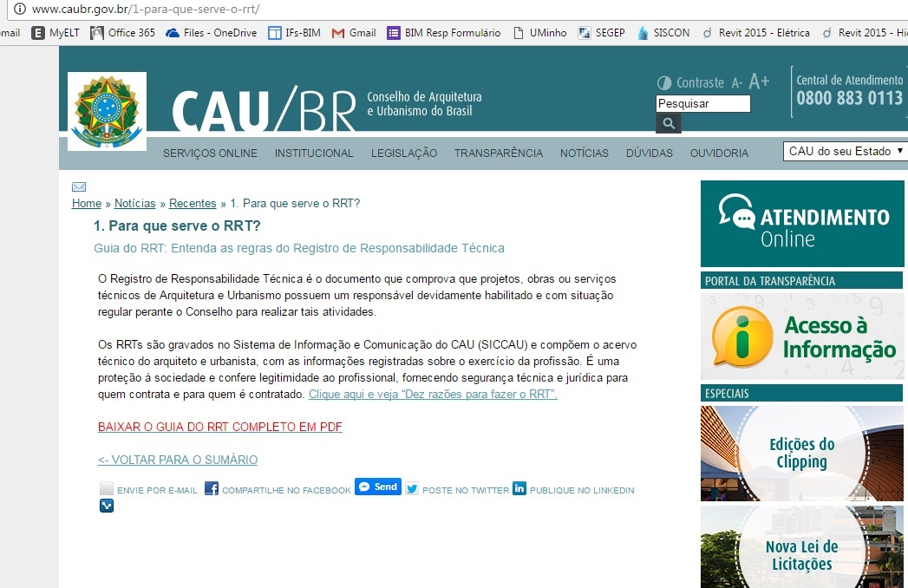
Task: Click the Facebook share icon
Action: [212, 489]
